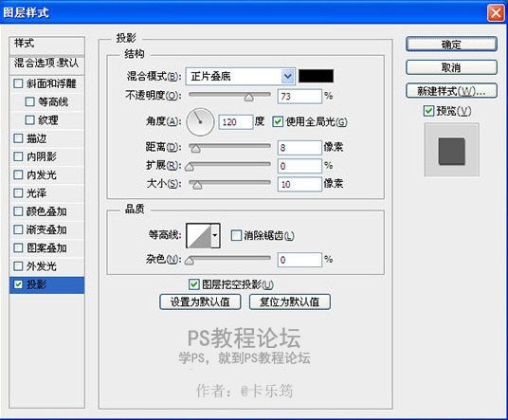Click the 取消 button
This screenshot has width=508, height=420.
[451, 67]
